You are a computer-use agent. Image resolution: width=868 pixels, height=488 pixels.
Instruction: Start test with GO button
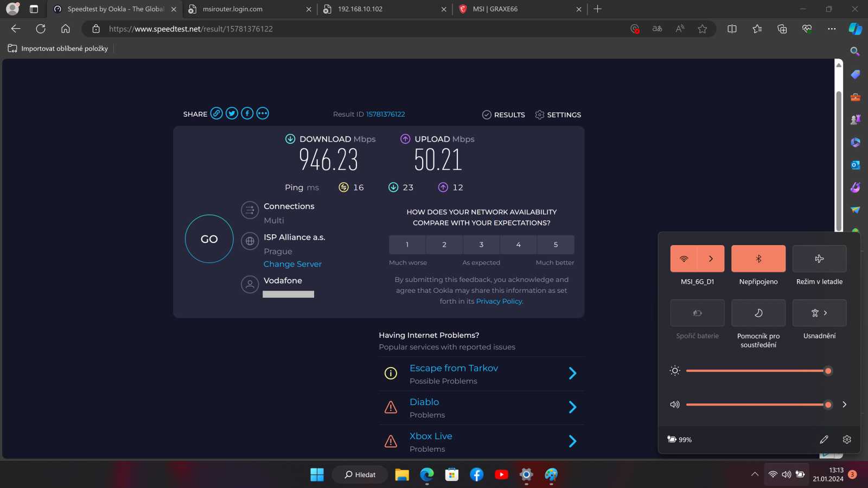tap(209, 239)
